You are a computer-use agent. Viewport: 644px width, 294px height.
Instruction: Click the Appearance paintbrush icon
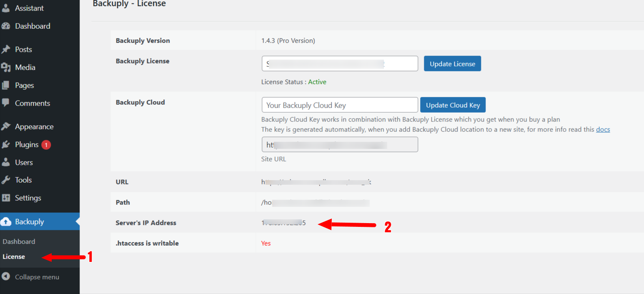(x=6, y=126)
